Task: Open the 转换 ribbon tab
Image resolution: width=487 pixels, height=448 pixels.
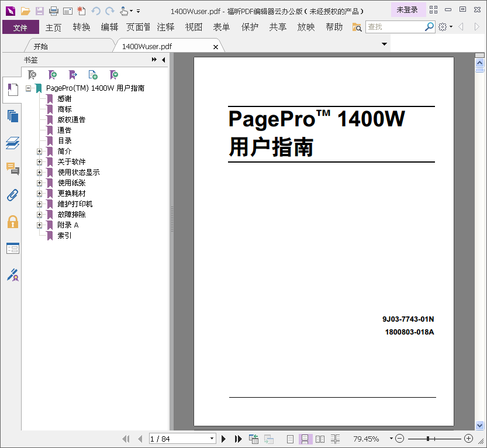Action: (81, 27)
